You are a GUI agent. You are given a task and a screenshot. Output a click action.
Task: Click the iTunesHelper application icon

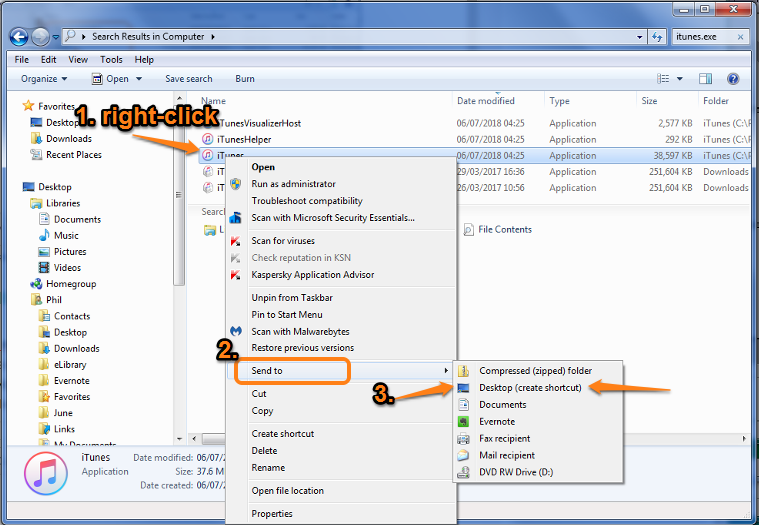(208, 139)
